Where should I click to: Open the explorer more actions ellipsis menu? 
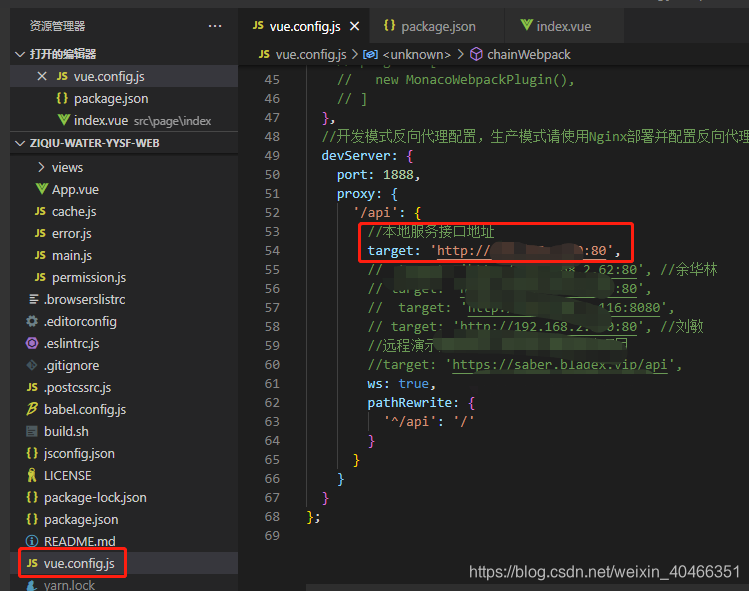pyautogui.click(x=215, y=26)
